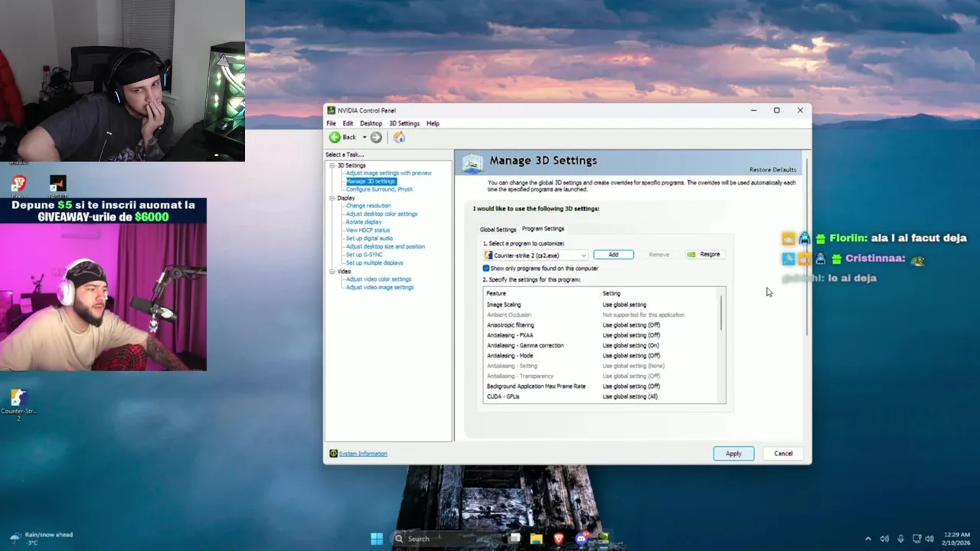Screen dimensions: 980x551
Task: Click the Cancel button
Action: coord(783,454)
